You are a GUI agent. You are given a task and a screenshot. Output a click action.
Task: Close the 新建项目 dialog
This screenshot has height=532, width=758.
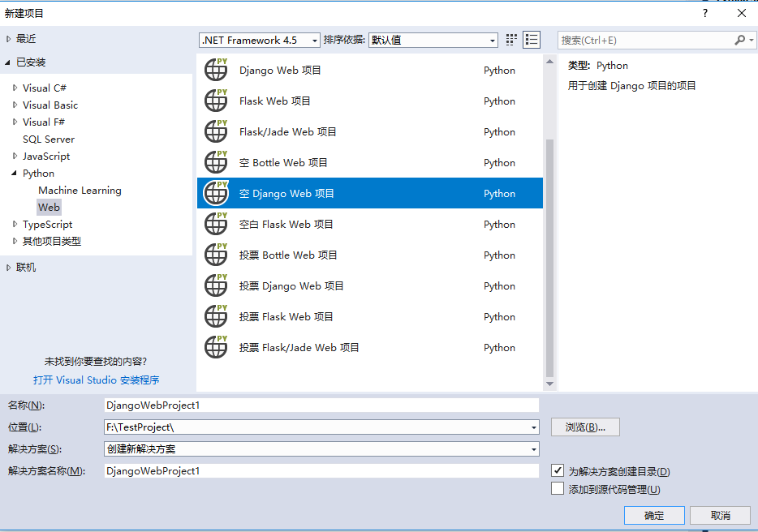[x=742, y=13]
